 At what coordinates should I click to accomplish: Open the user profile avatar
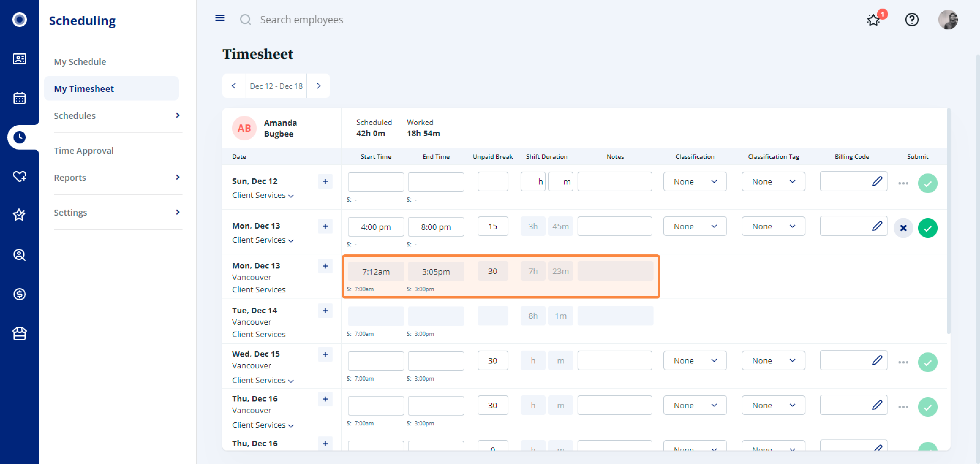pos(948,19)
